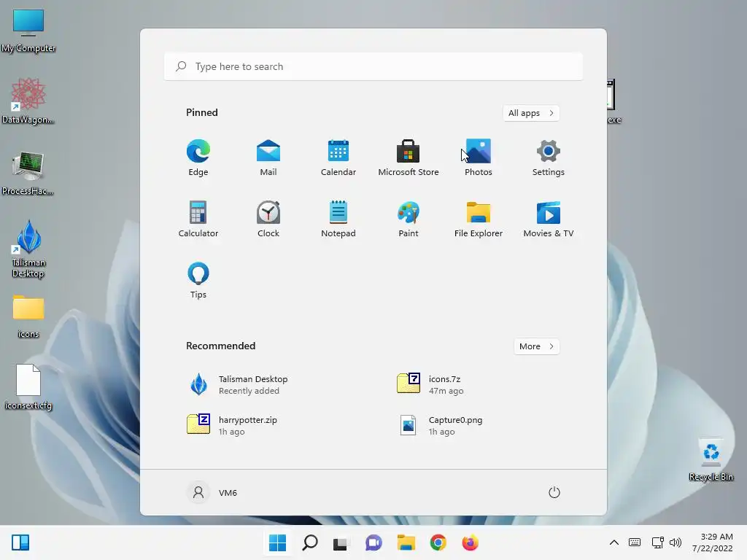Launch Movies & TV
The height and width of the screenshot is (560, 747).
pyautogui.click(x=549, y=219)
